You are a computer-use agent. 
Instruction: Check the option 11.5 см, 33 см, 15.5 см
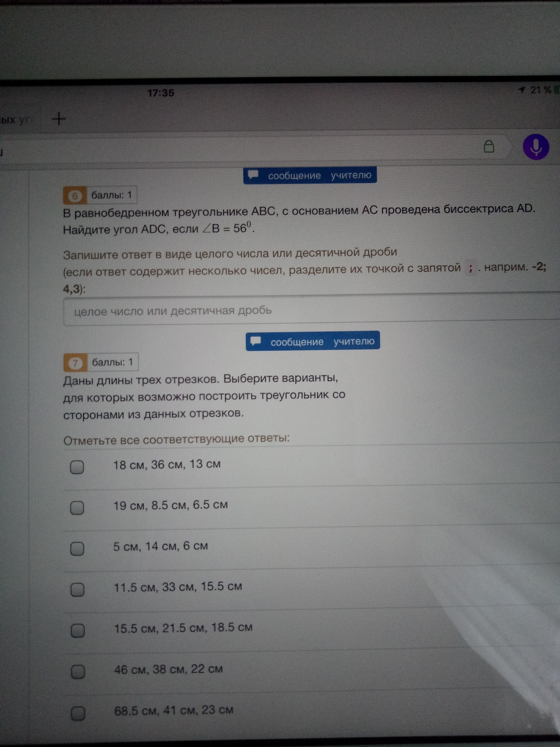[x=77, y=590]
